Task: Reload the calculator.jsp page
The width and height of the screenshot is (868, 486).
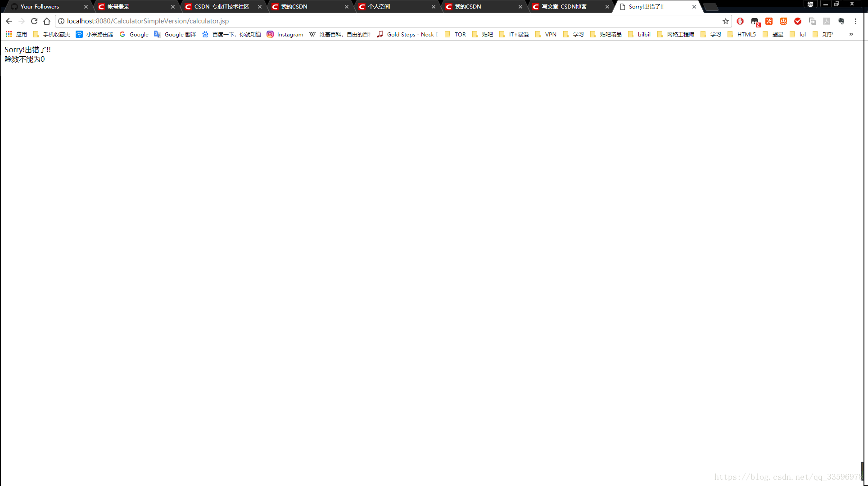Action: point(34,21)
